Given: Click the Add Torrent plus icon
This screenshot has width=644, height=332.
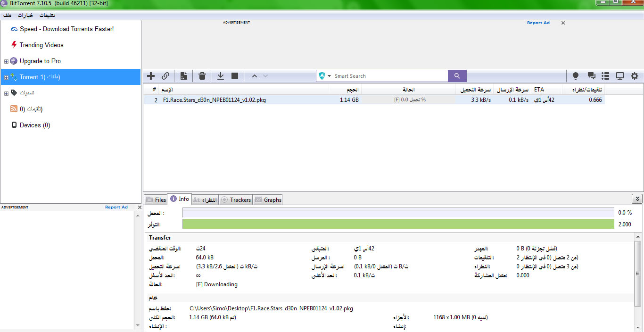Looking at the screenshot, I should (x=151, y=76).
